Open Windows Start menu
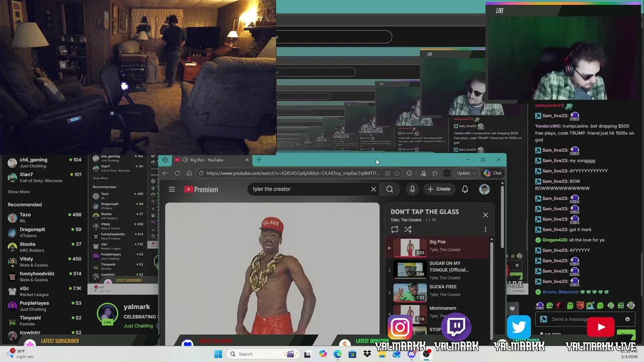 click(x=218, y=354)
